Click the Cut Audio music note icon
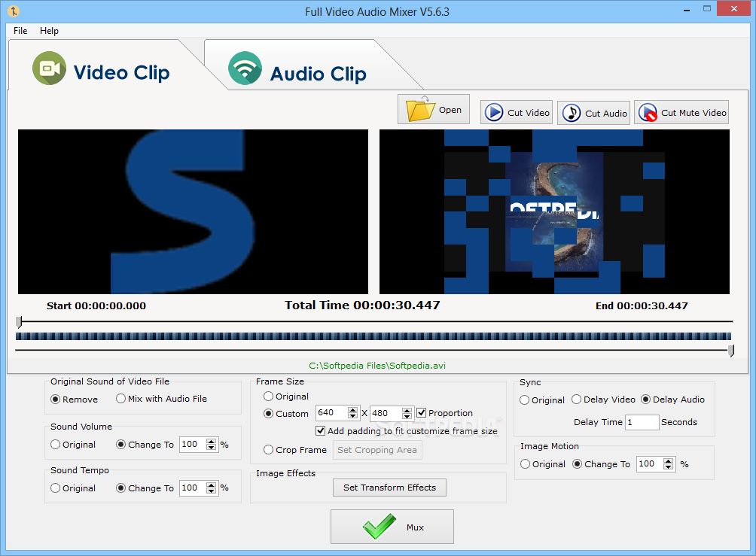This screenshot has height=556, width=756. 572,113
